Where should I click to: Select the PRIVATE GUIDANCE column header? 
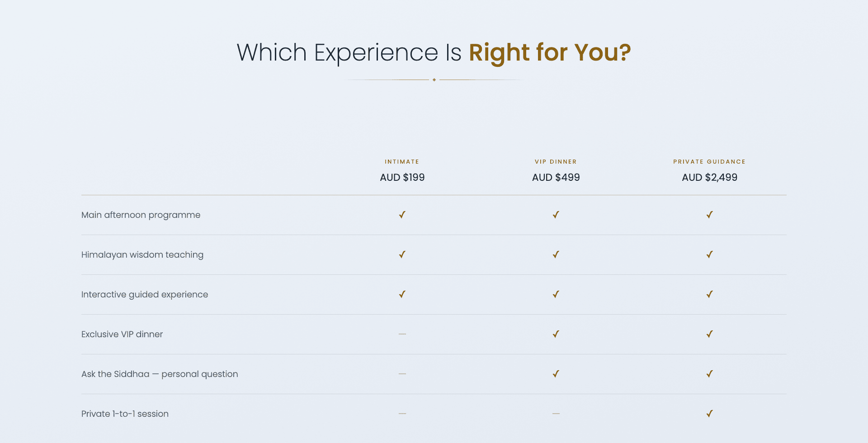pyautogui.click(x=709, y=162)
